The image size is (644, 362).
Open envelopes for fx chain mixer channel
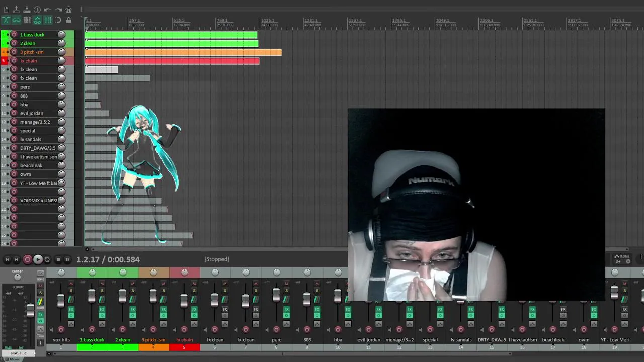click(x=194, y=324)
